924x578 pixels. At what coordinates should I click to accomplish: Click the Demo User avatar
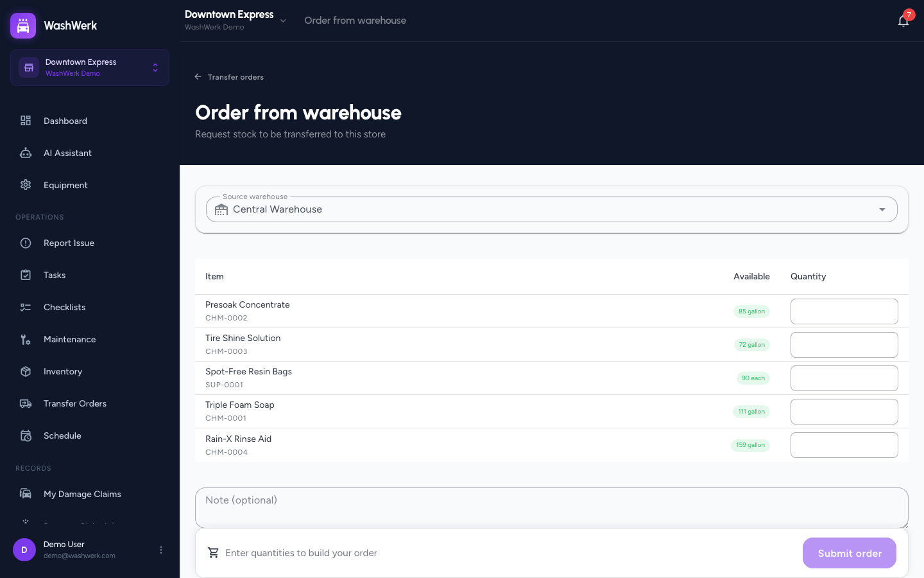(x=24, y=550)
